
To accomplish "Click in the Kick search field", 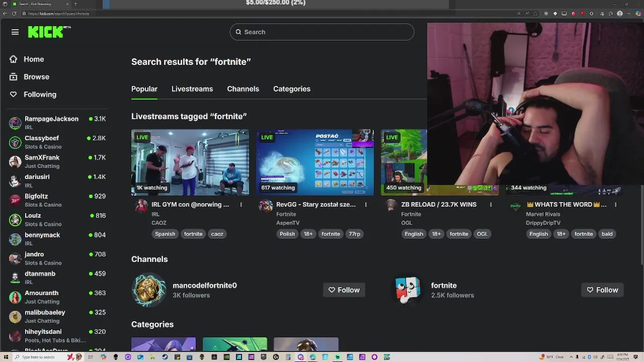I will [322, 32].
